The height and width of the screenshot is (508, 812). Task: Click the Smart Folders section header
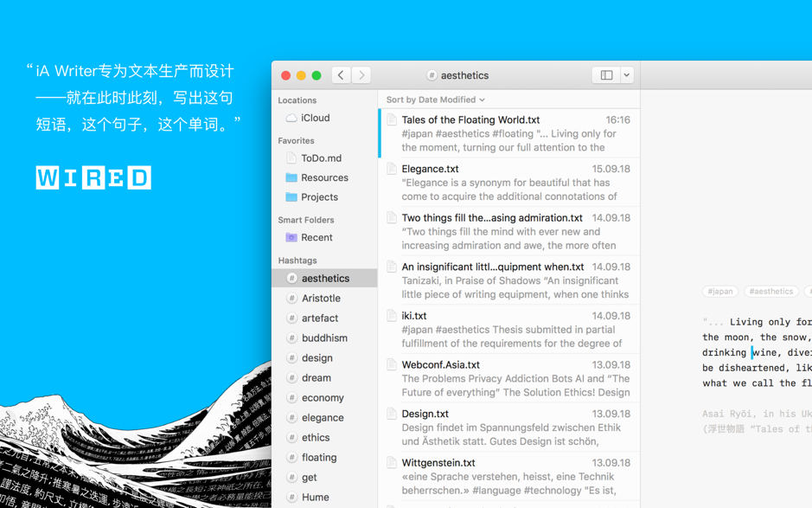click(306, 220)
